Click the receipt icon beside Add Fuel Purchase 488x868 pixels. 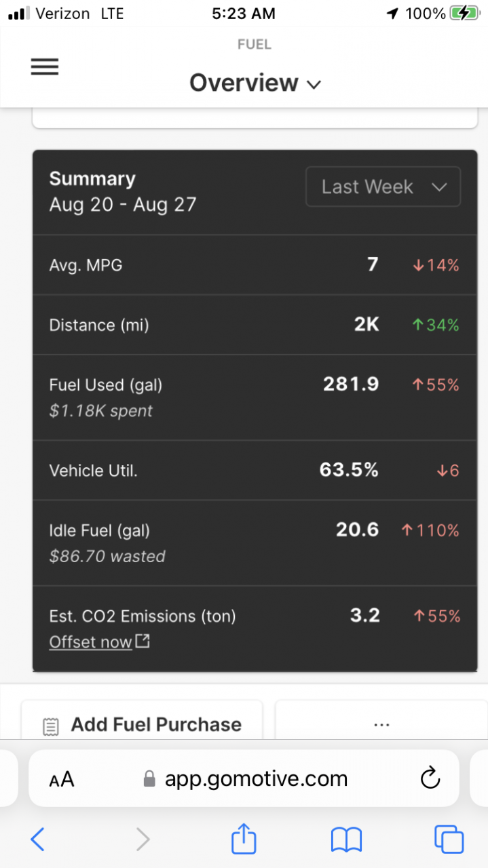tap(50, 726)
